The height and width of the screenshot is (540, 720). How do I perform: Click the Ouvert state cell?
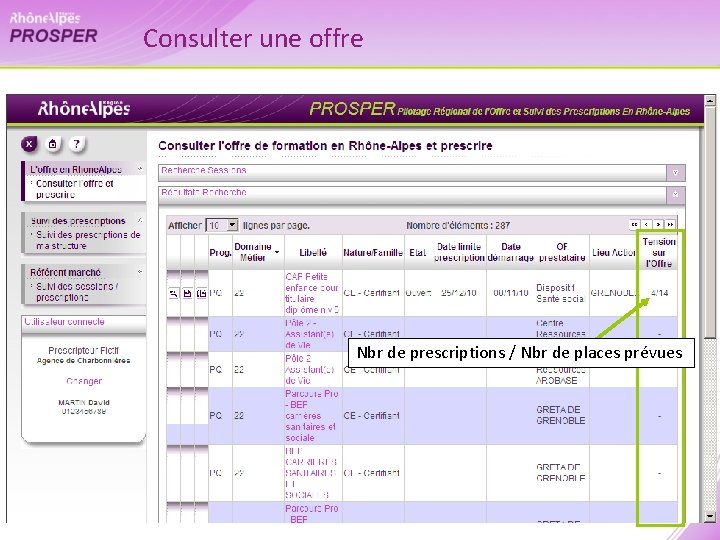click(418, 293)
